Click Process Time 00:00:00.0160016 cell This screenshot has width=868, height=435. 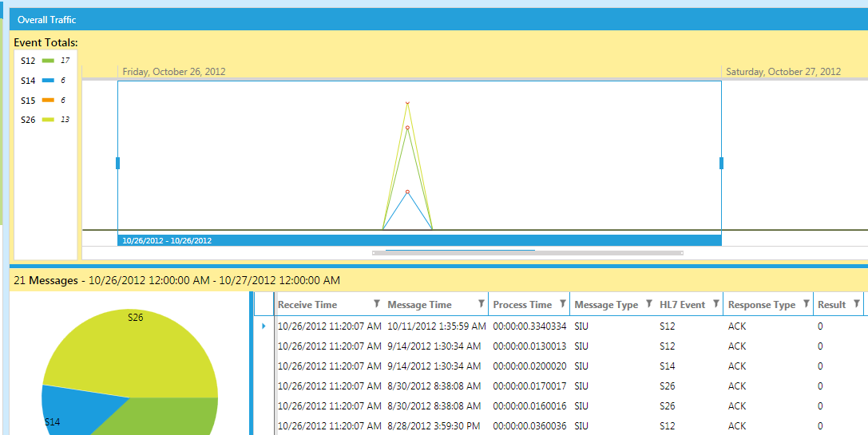[x=529, y=406]
